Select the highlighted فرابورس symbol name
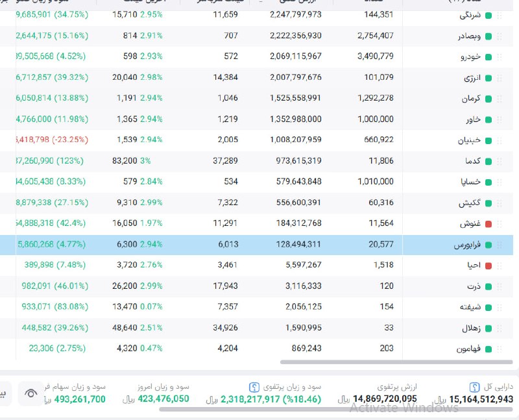Viewport: 519px width, 420px height. (x=467, y=245)
